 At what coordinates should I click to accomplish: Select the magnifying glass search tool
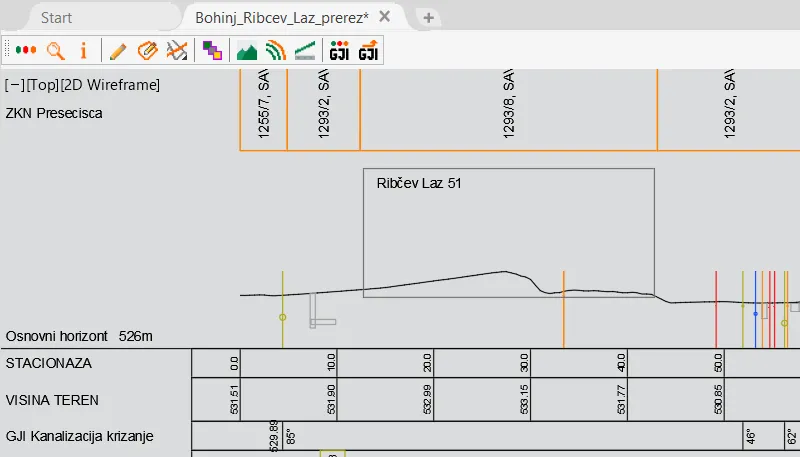click(x=56, y=49)
